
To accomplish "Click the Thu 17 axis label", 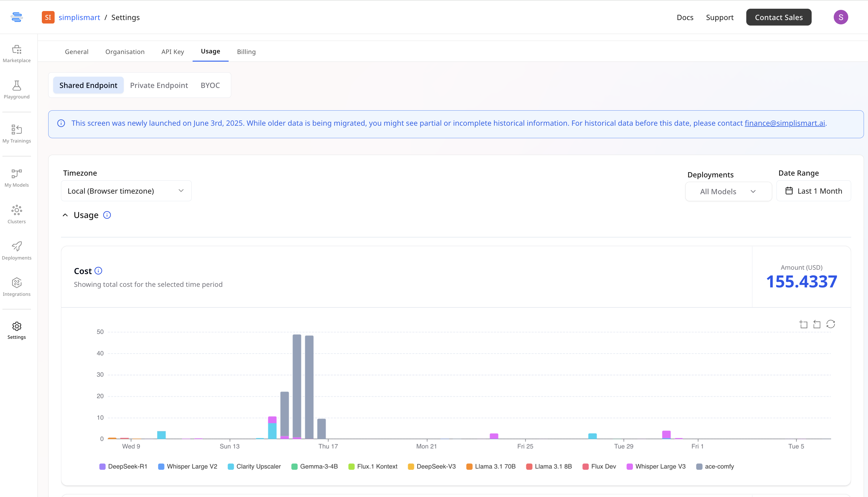I will pyautogui.click(x=328, y=446).
